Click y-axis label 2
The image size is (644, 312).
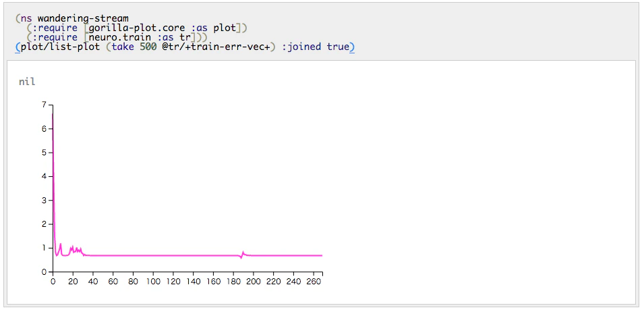45,224
